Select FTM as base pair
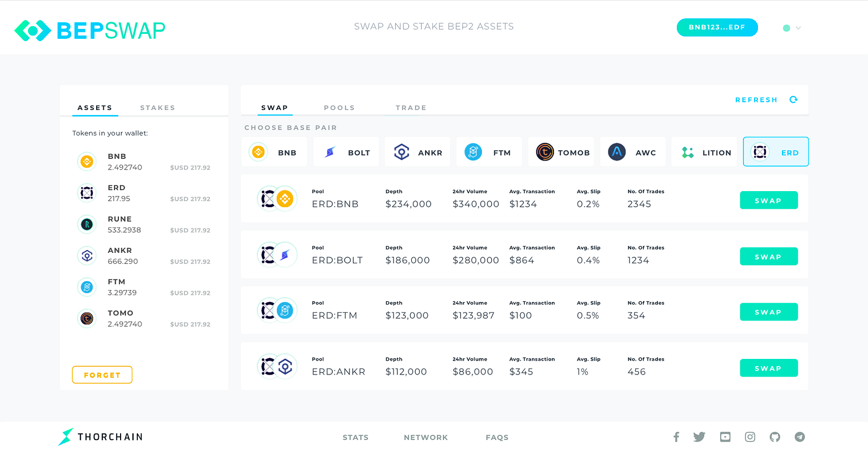 coord(490,152)
